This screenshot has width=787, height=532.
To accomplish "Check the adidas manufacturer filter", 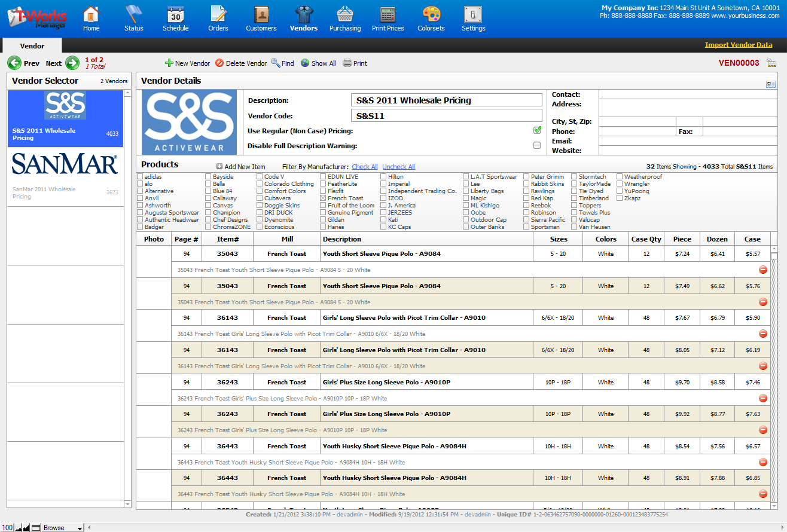I will pos(140,176).
